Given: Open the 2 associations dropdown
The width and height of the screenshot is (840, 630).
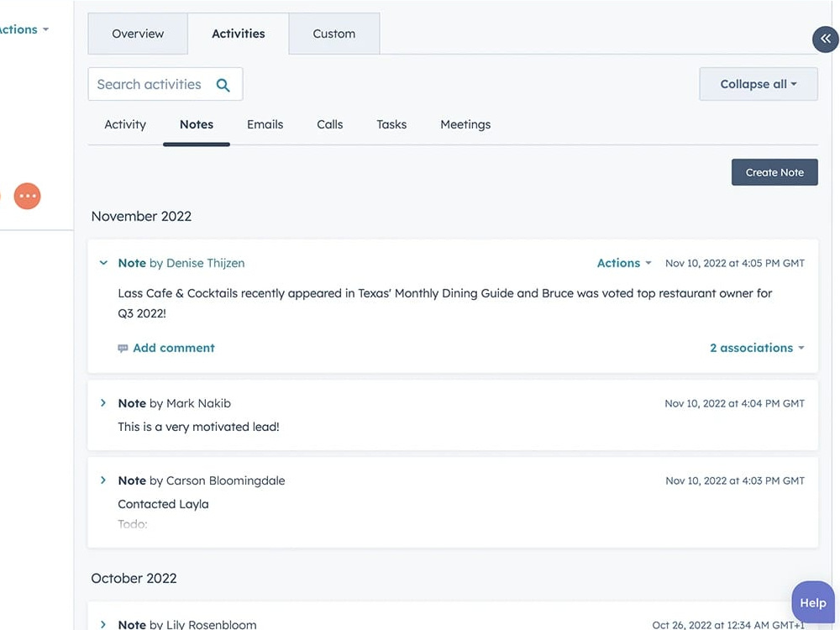Looking at the screenshot, I should click(757, 348).
